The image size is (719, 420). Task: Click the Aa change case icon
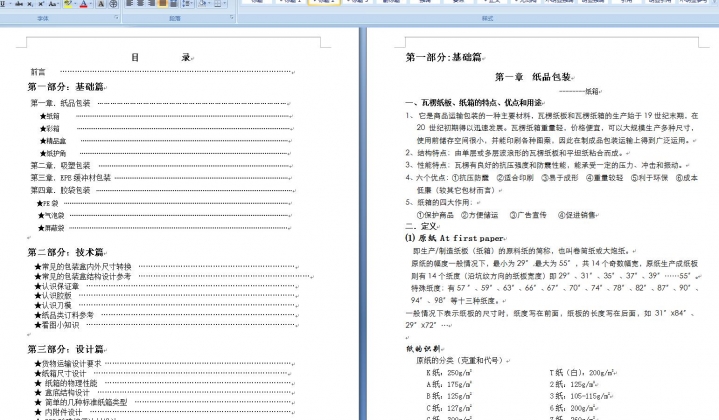click(x=52, y=3)
